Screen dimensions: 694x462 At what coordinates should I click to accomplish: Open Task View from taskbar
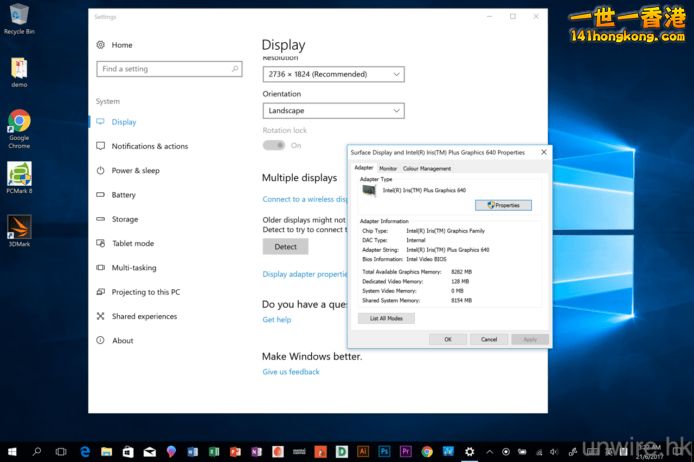(61, 451)
